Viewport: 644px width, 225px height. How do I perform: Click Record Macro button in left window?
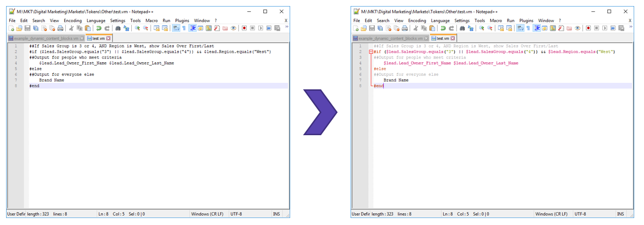(x=244, y=29)
